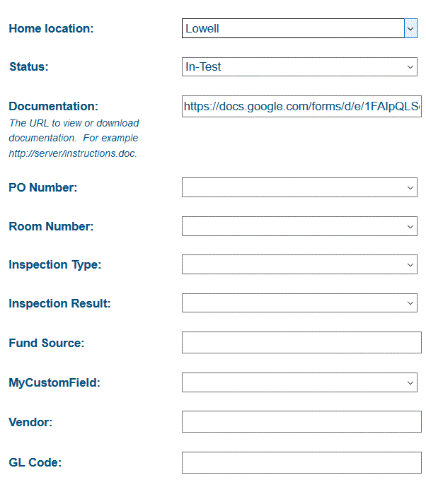
Task: Click the "Room Number:" label text
Action: pos(51,227)
